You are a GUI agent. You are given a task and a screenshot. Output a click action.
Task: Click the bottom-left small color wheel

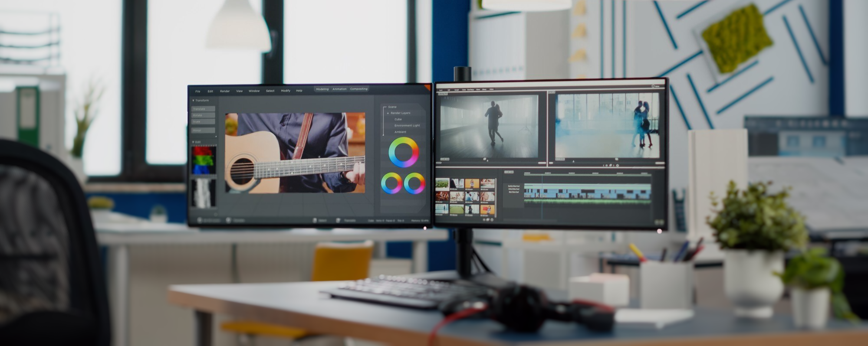(391, 183)
